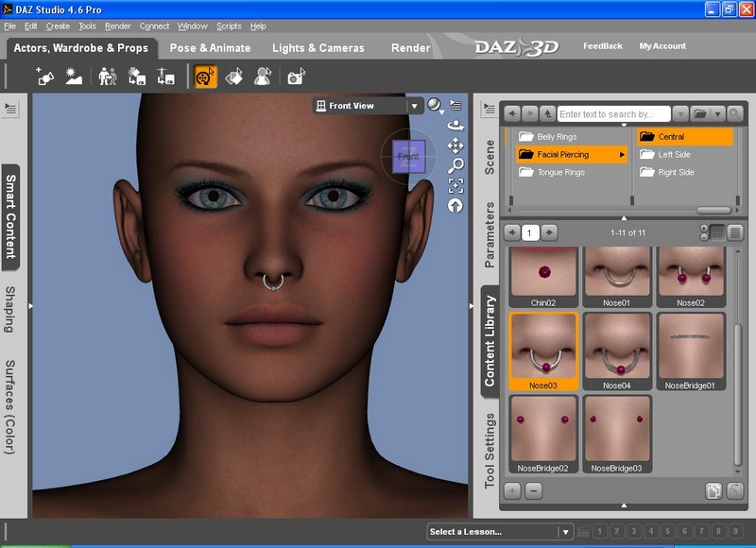The width and height of the screenshot is (756, 548).
Task: Click the My Account link
Action: click(662, 46)
